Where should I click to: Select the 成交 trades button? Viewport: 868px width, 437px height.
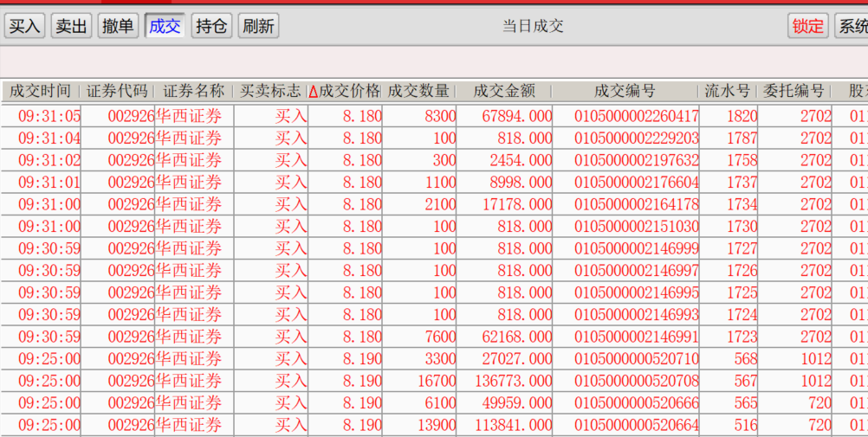point(165,26)
